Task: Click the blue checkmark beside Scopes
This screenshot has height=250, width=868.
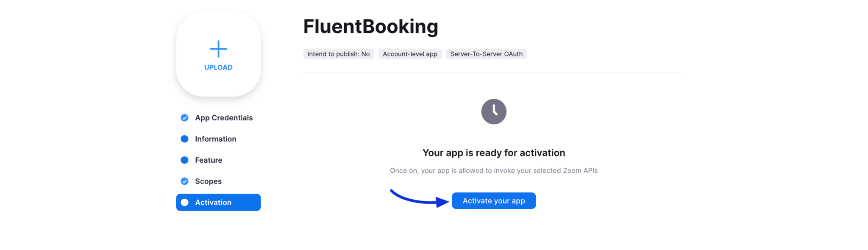Action: point(184,181)
